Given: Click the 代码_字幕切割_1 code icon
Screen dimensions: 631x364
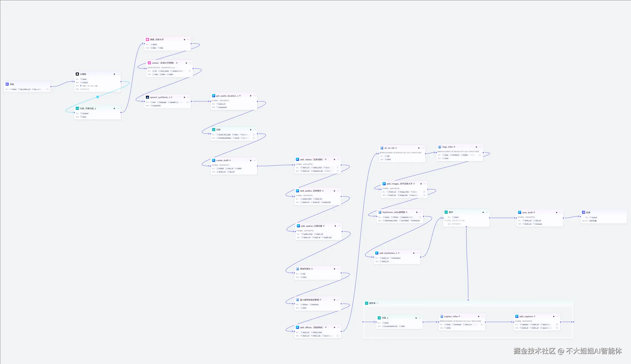Looking at the screenshot, I should (x=77, y=108).
